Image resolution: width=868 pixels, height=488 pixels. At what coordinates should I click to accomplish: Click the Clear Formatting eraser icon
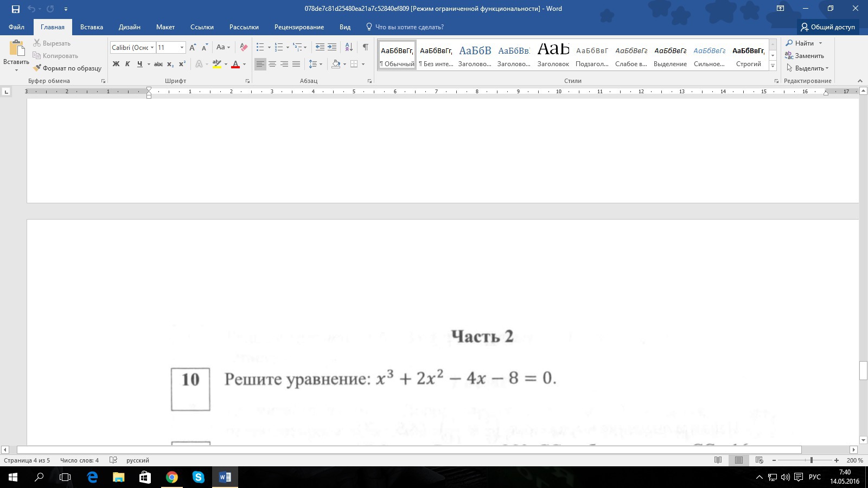[244, 48]
